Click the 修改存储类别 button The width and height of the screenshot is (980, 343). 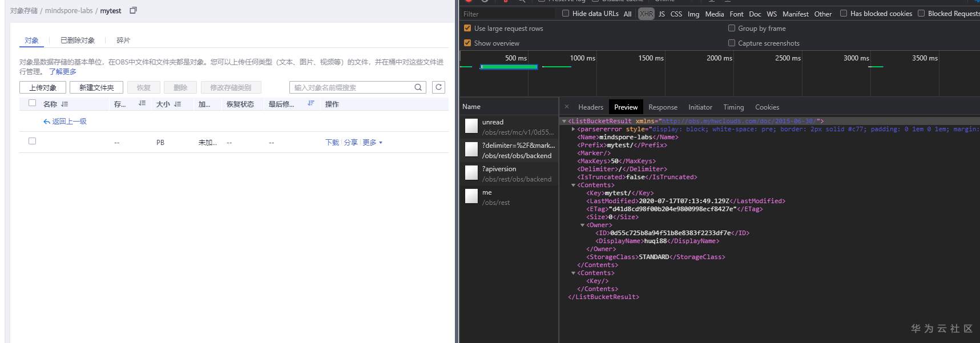(x=231, y=87)
